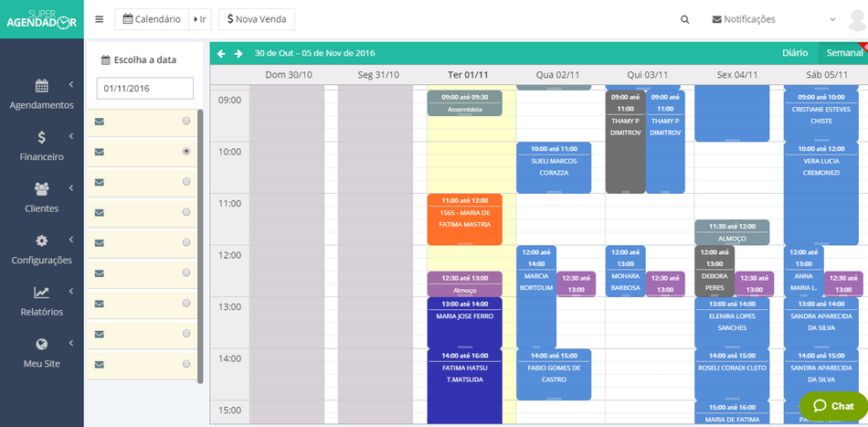Click the Sex 04/11 column header

coord(736,75)
